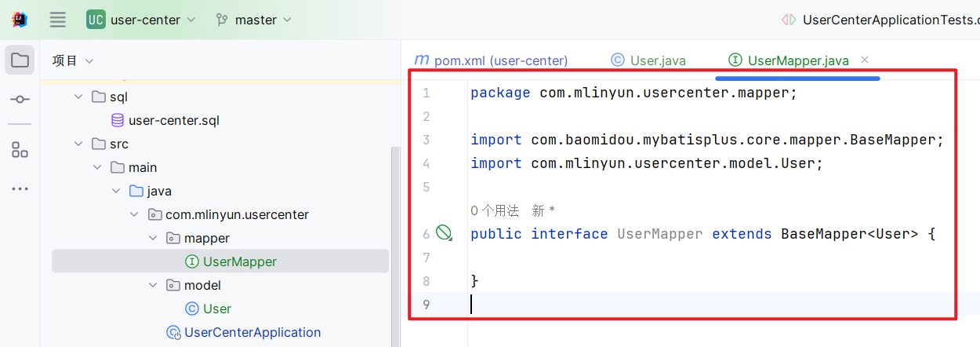Open the Commit tool window

tap(20, 100)
